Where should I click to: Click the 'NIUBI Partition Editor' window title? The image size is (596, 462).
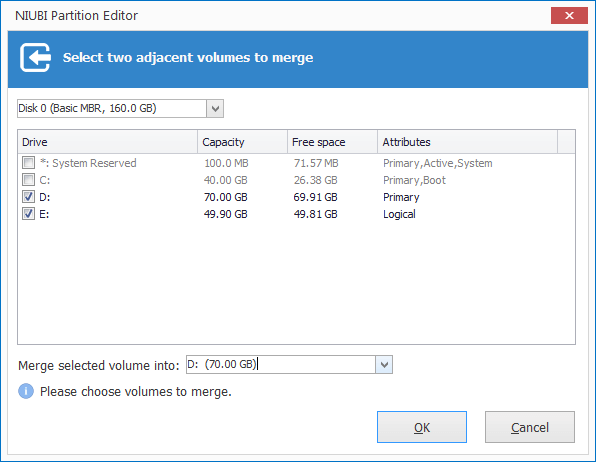(76, 16)
